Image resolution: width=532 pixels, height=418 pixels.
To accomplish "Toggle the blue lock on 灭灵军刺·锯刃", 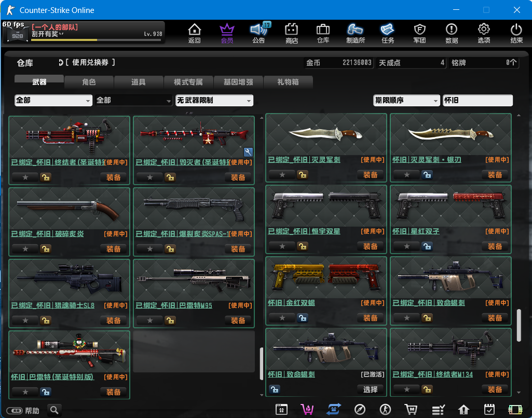I will [x=427, y=175].
